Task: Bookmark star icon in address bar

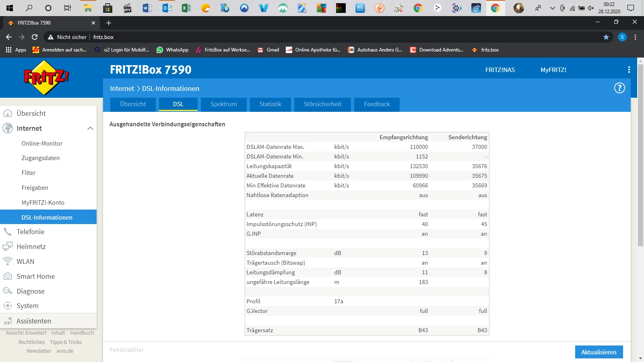Action: (x=606, y=37)
